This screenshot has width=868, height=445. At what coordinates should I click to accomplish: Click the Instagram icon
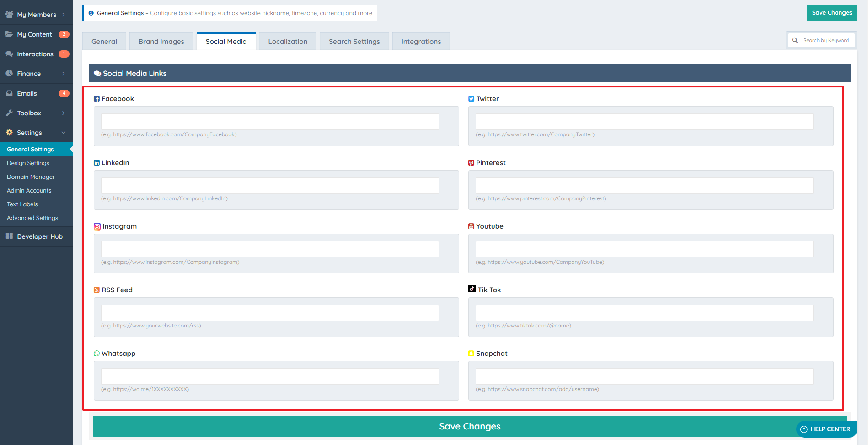pyautogui.click(x=96, y=226)
